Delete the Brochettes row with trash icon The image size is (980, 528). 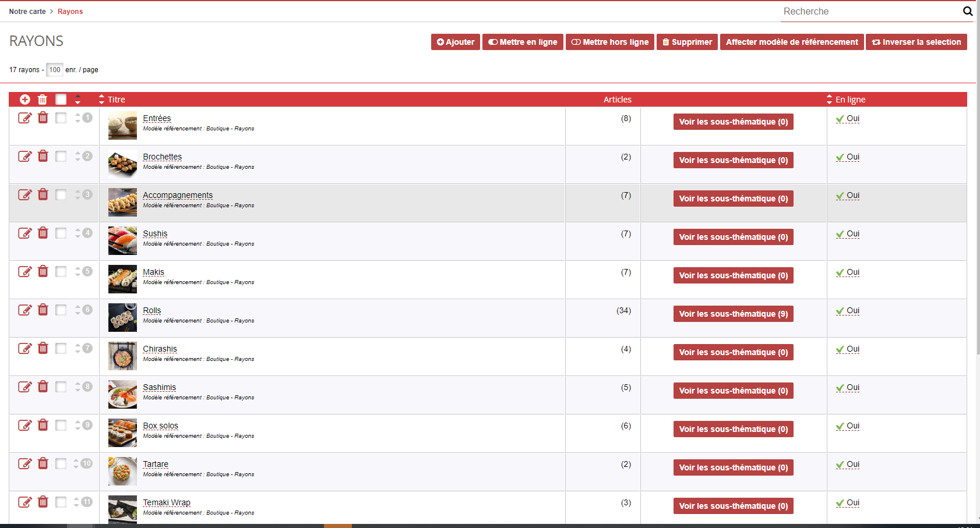[43, 156]
